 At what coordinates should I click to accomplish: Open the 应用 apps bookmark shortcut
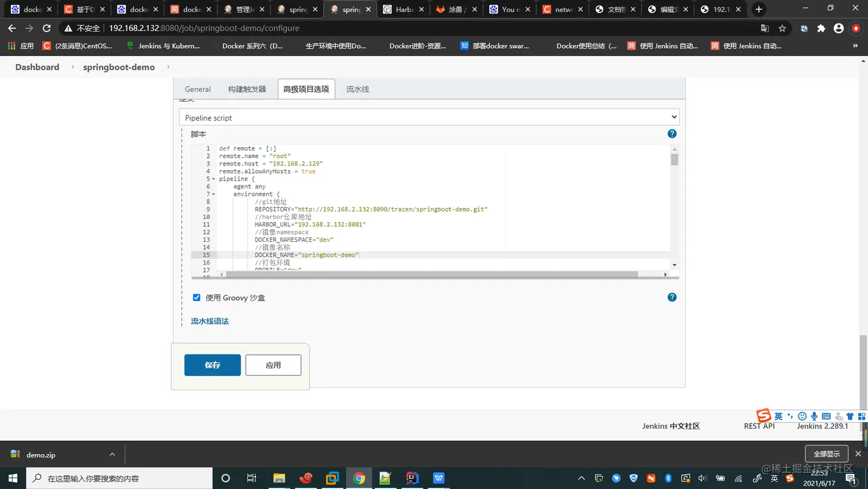[x=21, y=46]
